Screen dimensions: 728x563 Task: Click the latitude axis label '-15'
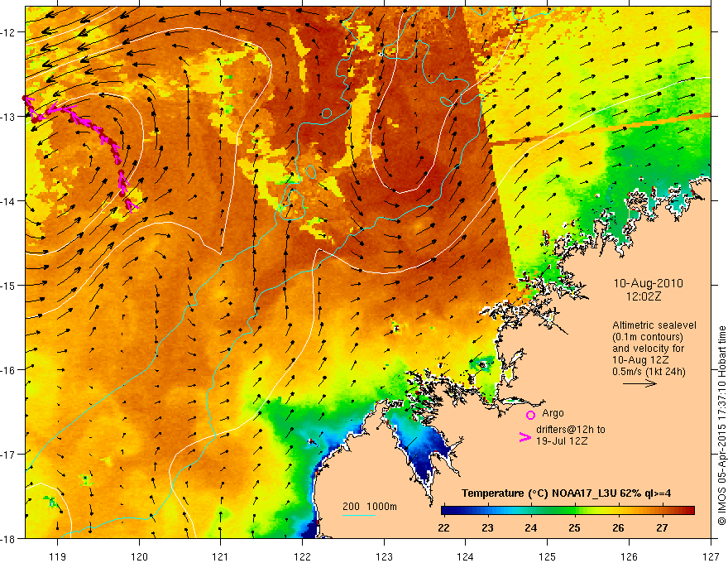click(x=8, y=285)
